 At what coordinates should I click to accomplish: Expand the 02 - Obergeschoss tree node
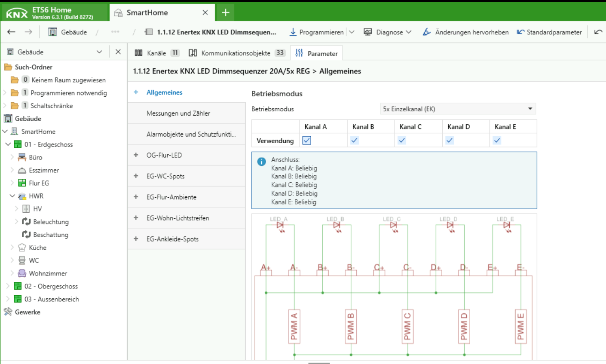(x=8, y=286)
